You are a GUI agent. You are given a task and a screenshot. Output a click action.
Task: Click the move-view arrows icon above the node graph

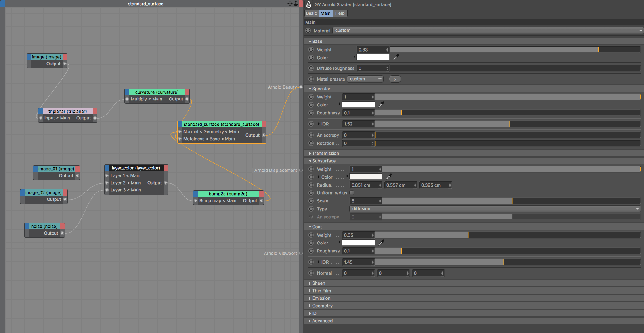point(290,4)
